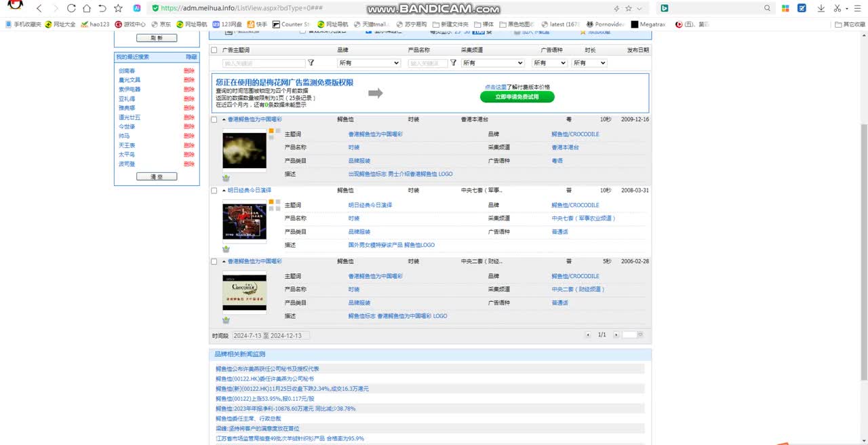This screenshot has width=868, height=445.
Task: Reload the page with the refresh icon
Action: tap(71, 8)
